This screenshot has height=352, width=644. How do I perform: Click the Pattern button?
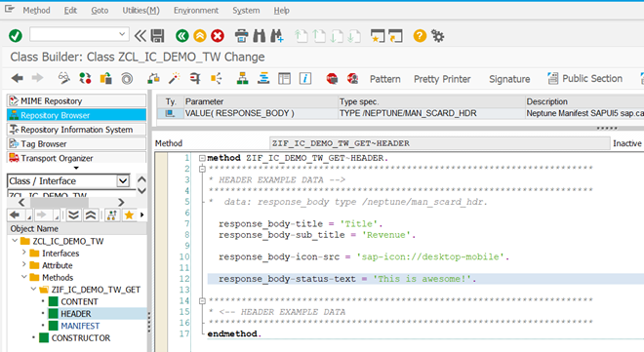pyautogui.click(x=384, y=79)
